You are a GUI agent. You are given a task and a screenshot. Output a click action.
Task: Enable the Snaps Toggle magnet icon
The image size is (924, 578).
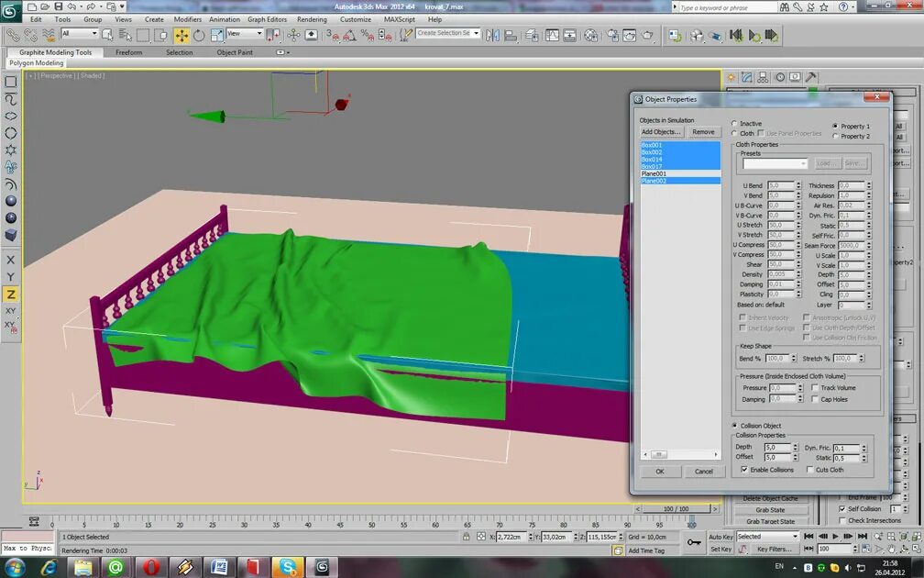334,35
